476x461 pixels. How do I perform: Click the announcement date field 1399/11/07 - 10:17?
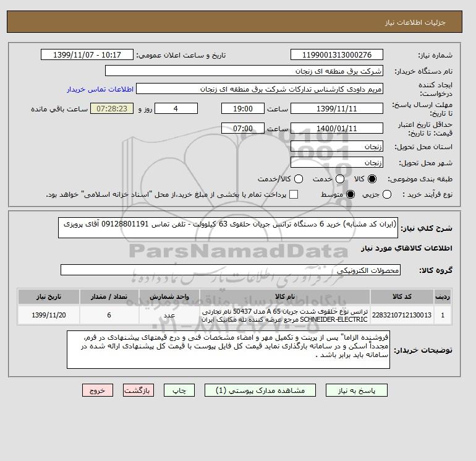[x=87, y=54]
